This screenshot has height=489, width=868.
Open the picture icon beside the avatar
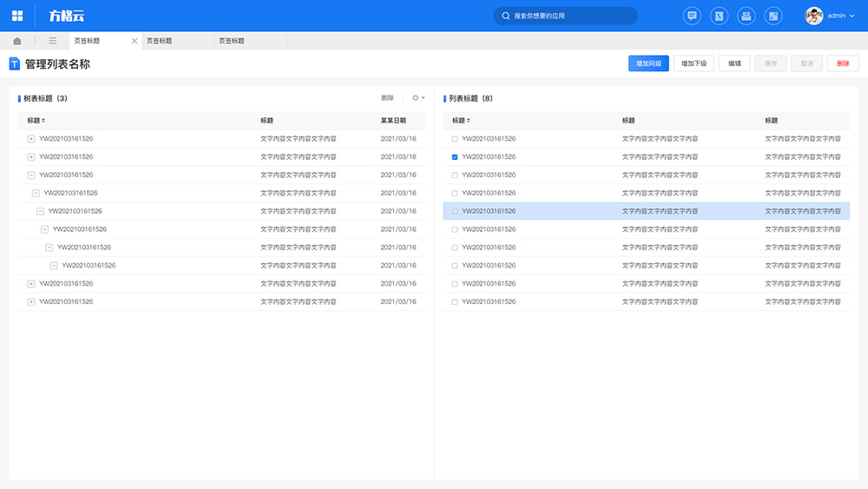pyautogui.click(x=773, y=16)
